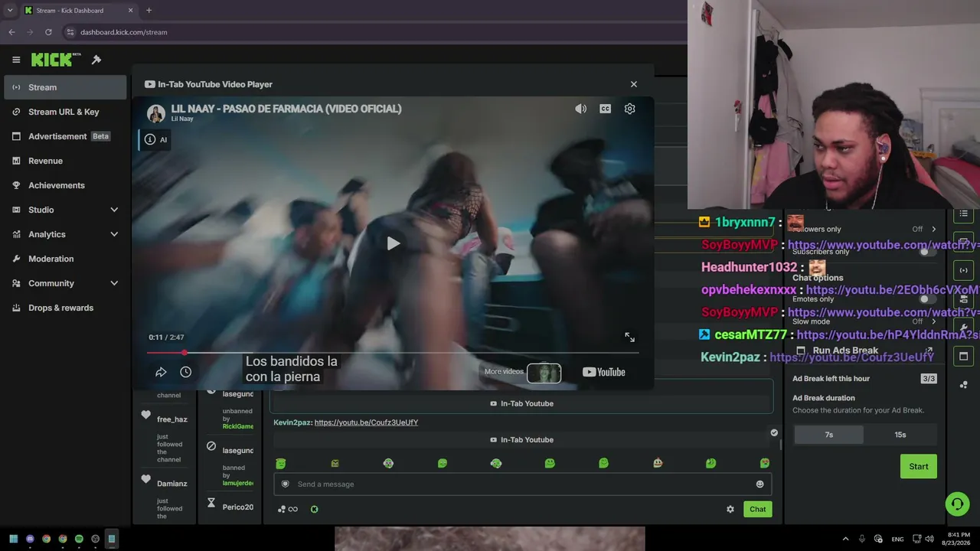Toggle closed captions on the video

605,109
